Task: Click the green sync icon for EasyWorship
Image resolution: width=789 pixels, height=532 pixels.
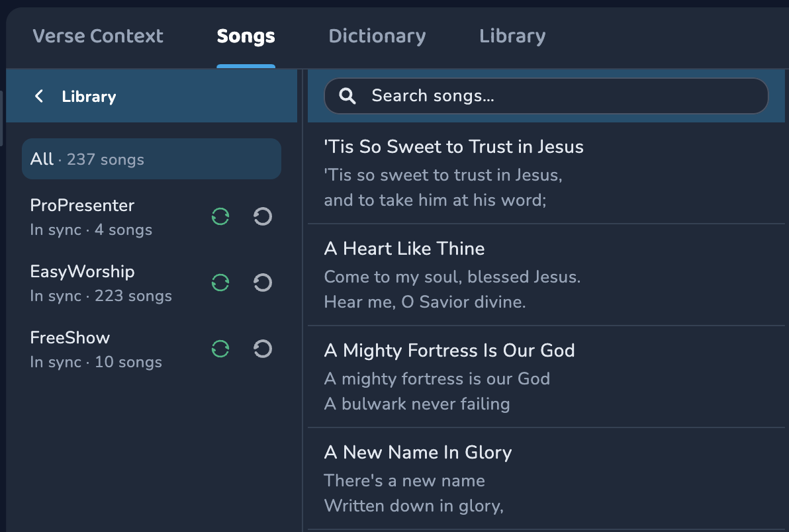Action: pyautogui.click(x=220, y=283)
